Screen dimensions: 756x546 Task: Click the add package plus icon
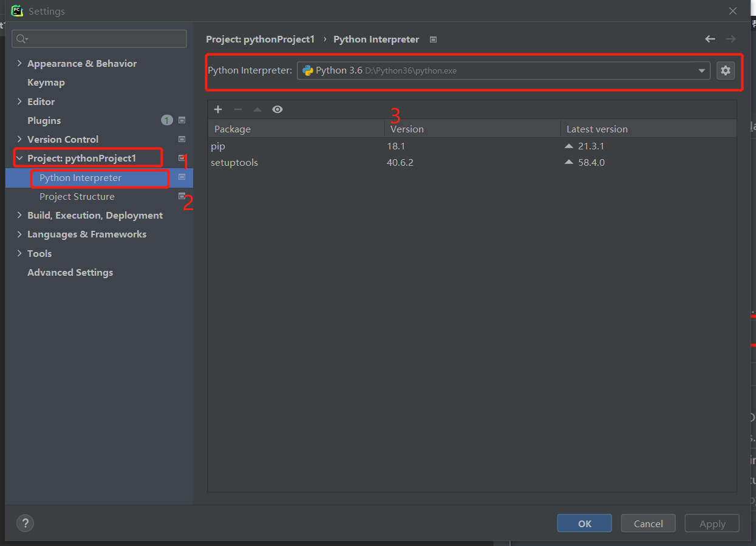218,109
